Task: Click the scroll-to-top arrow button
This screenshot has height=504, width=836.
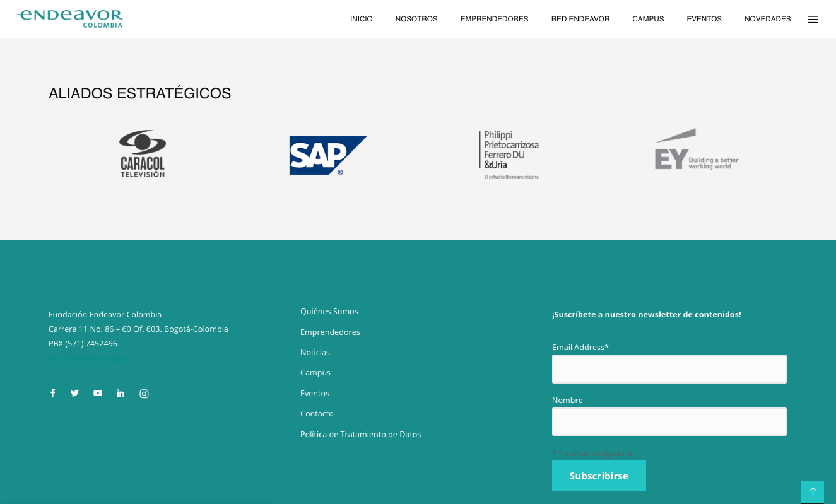Action: tap(812, 492)
